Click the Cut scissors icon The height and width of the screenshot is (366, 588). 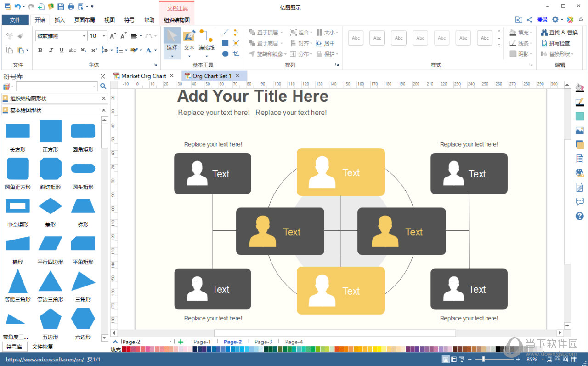pos(10,36)
